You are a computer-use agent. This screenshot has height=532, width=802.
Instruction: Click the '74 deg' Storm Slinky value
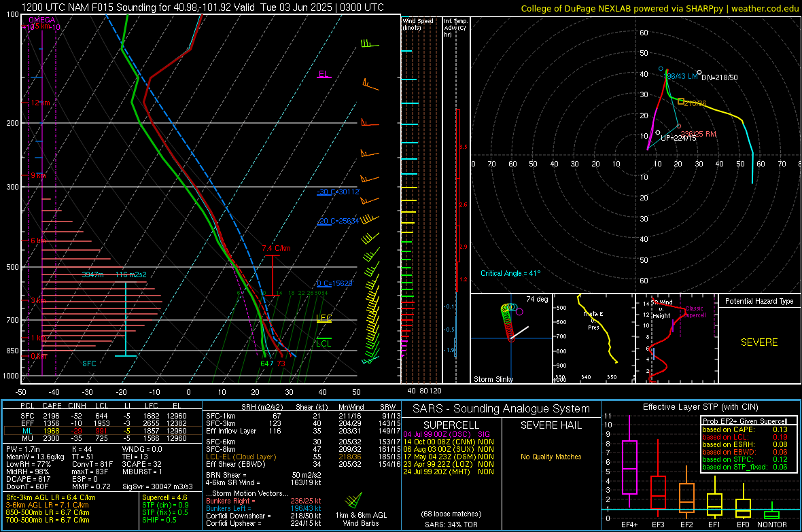[x=537, y=299]
